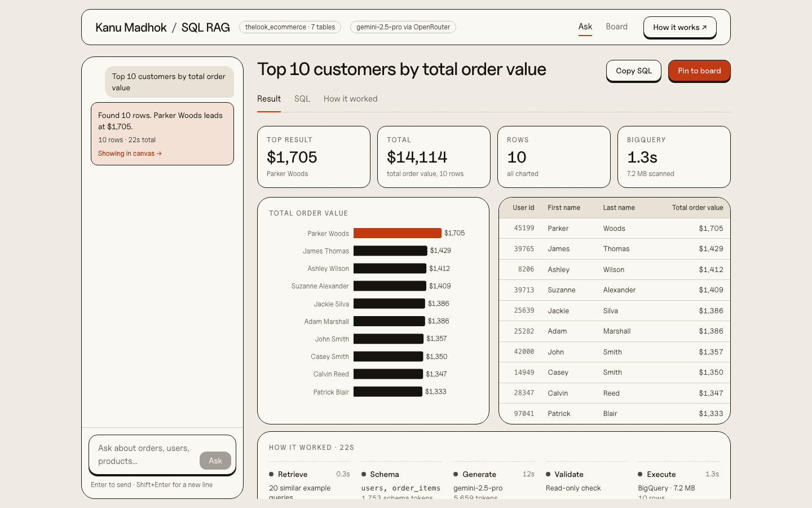This screenshot has height=508, width=812.
Task: Select user id 97041 in the table
Action: 524,414
